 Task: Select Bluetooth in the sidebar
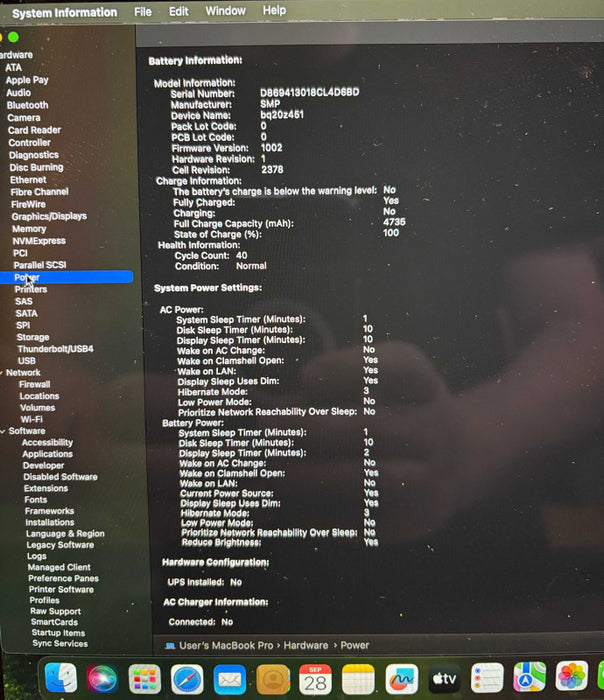(27, 105)
